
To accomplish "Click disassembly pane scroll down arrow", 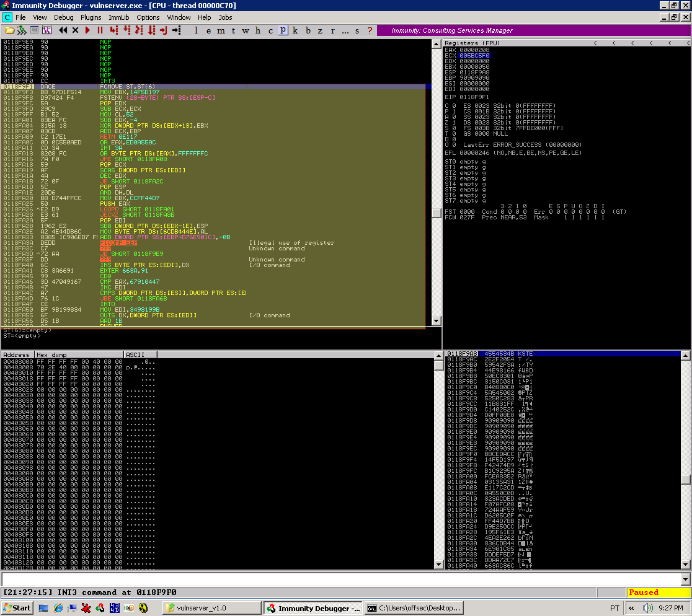I will point(436,321).
